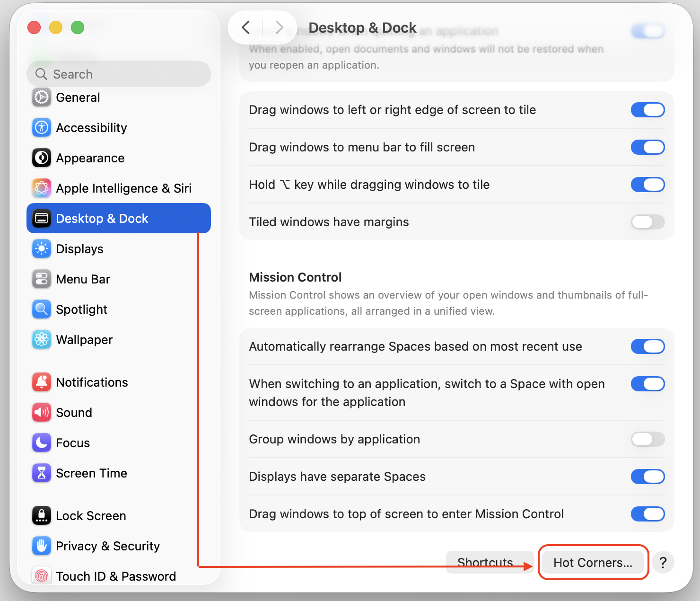Toggle switch to Space with open windows
Image resolution: width=700 pixels, height=601 pixels.
(x=648, y=384)
